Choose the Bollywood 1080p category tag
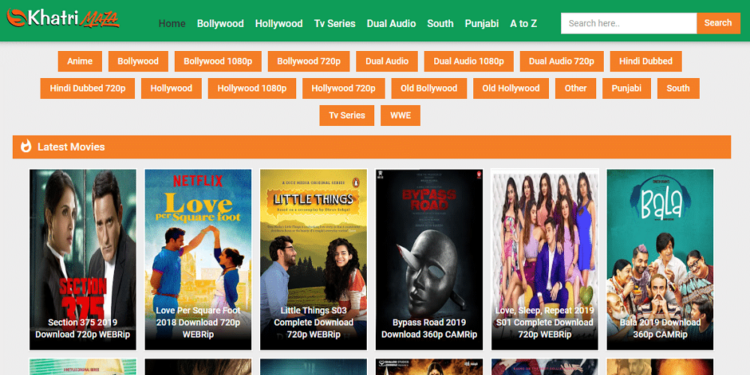Image resolution: width=750 pixels, height=375 pixels. (218, 61)
